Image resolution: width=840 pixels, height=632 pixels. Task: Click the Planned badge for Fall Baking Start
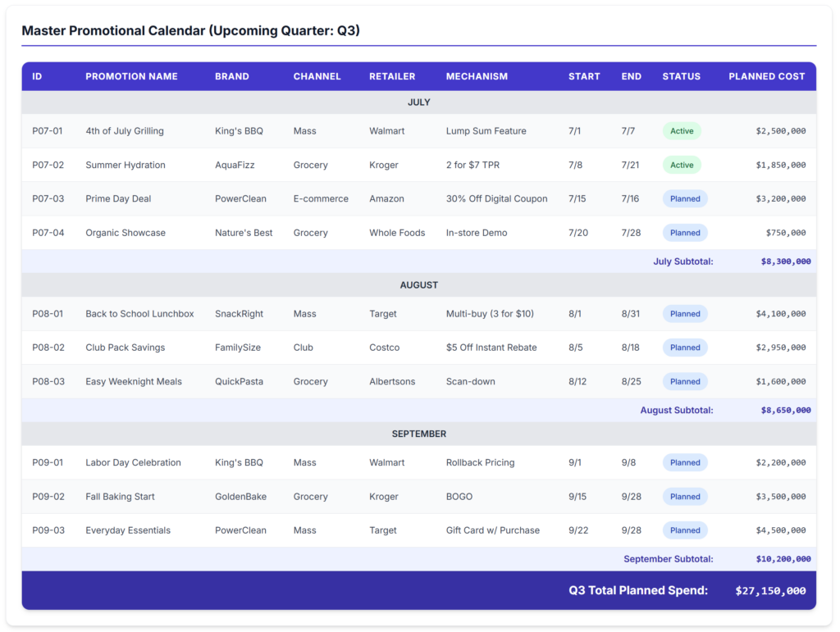point(685,497)
